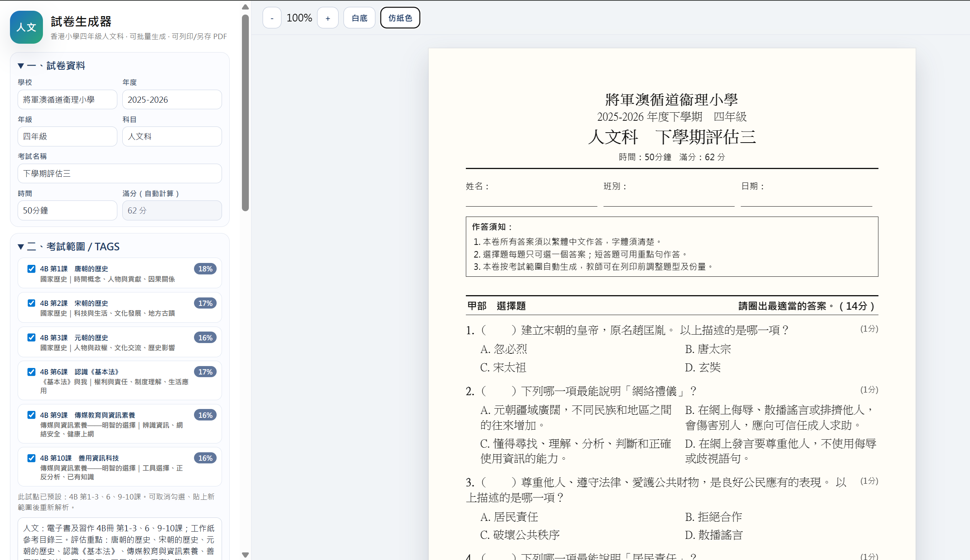
Task: Click the sidebar scrollbar down arrow
Action: point(245,555)
